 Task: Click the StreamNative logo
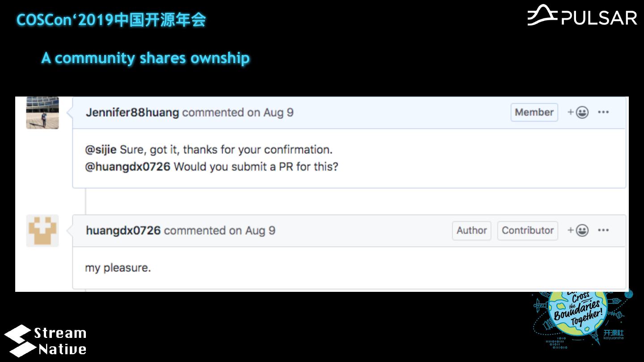pyautogui.click(x=46, y=341)
